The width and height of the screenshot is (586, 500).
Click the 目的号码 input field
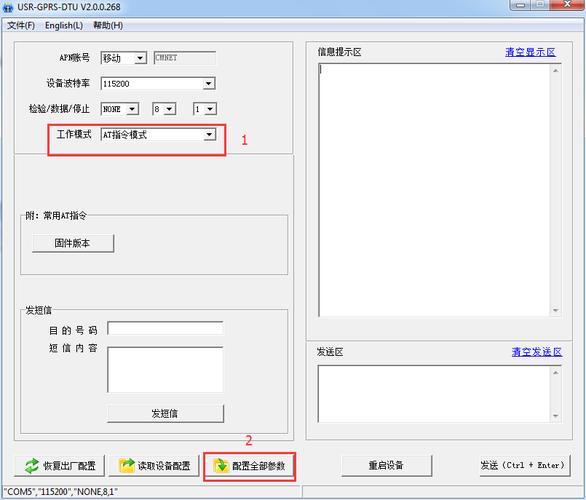(165, 328)
